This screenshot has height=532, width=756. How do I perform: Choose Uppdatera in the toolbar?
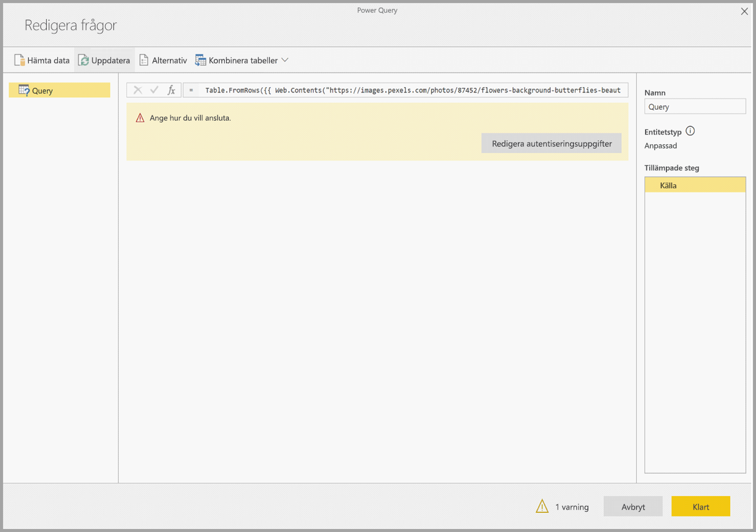pos(104,60)
